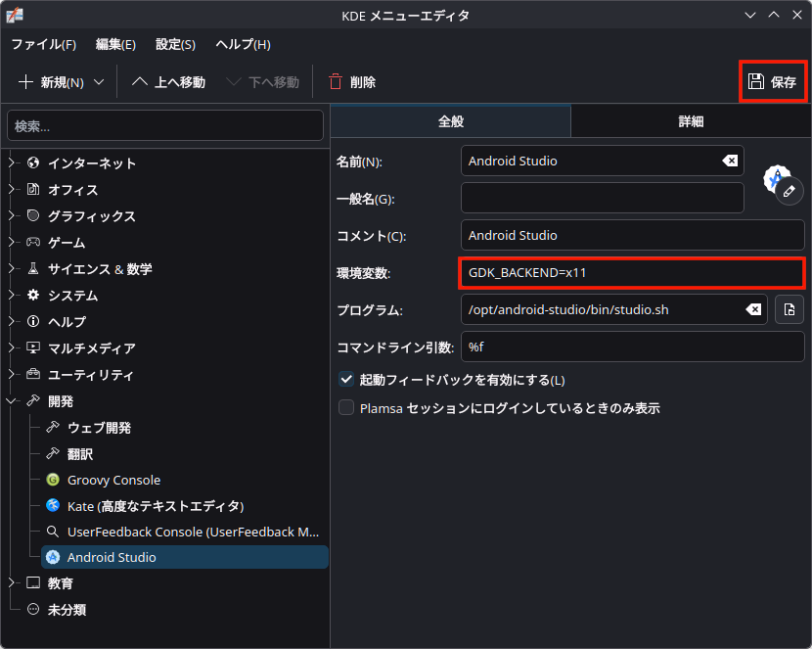Click the empty 一般名(G) field

coord(603,198)
